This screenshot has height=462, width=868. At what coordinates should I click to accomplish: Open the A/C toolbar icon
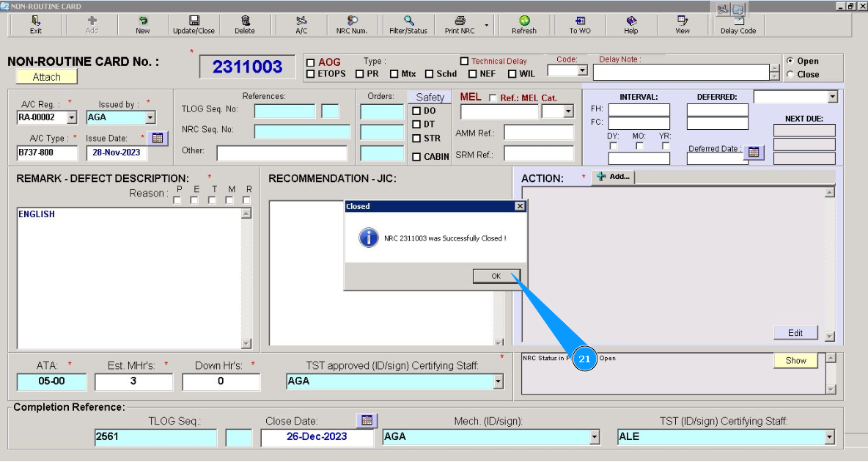pos(301,25)
